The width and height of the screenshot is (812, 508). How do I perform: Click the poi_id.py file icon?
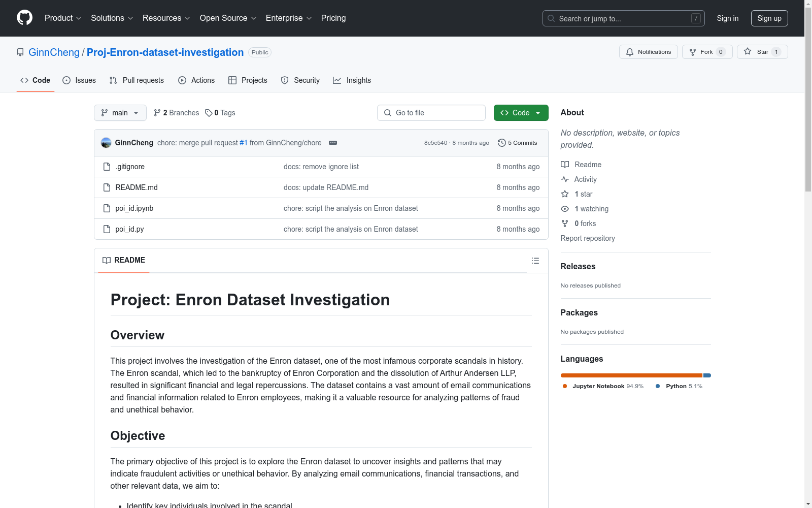[x=107, y=229]
